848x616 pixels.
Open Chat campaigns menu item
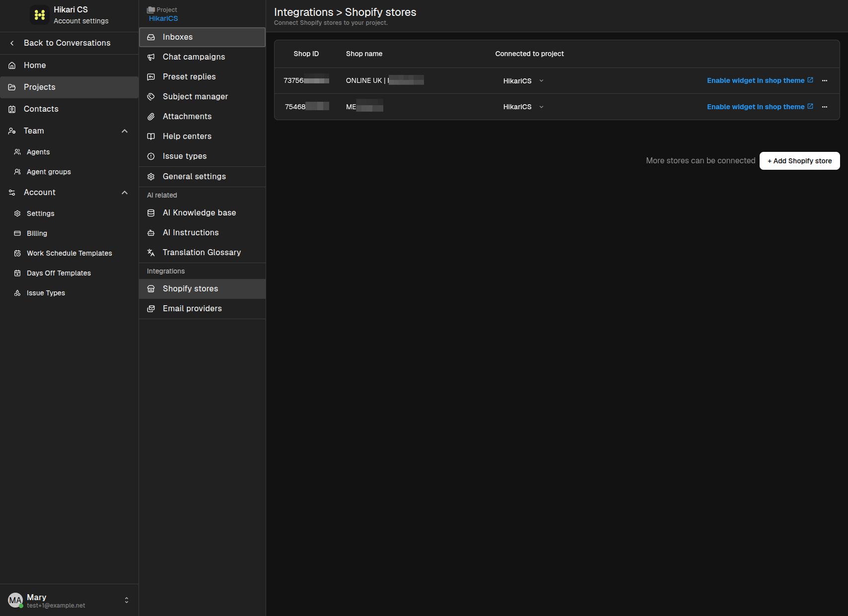pyautogui.click(x=202, y=57)
